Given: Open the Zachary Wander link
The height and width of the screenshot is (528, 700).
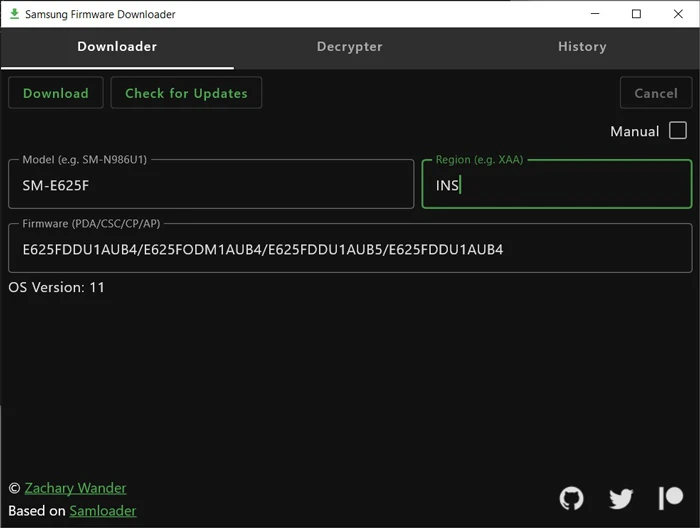Looking at the screenshot, I should coord(75,488).
